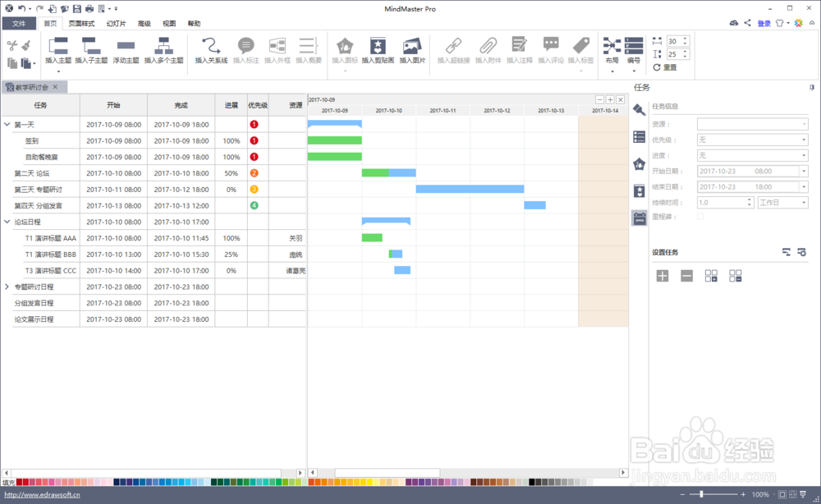The height and width of the screenshot is (504, 821).
Task: Click the fit page icon in status bar
Action: point(782,495)
